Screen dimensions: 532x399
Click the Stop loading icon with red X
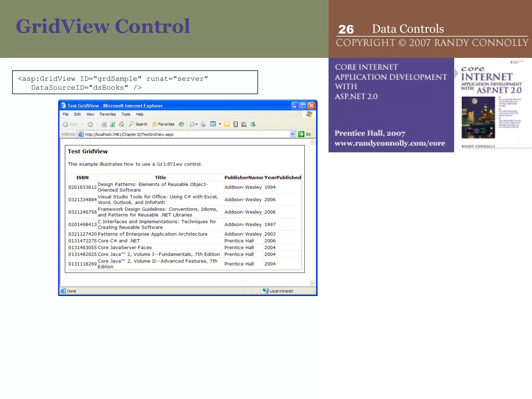point(104,124)
